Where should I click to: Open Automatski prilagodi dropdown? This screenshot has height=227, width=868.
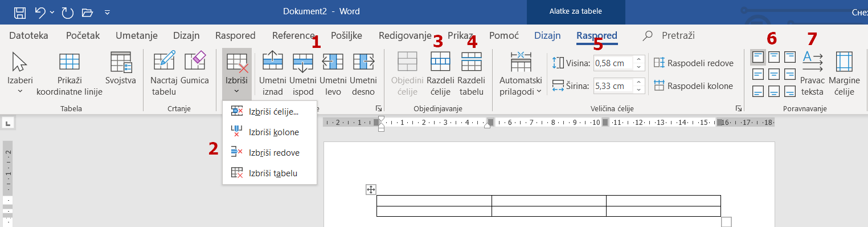coord(521,74)
